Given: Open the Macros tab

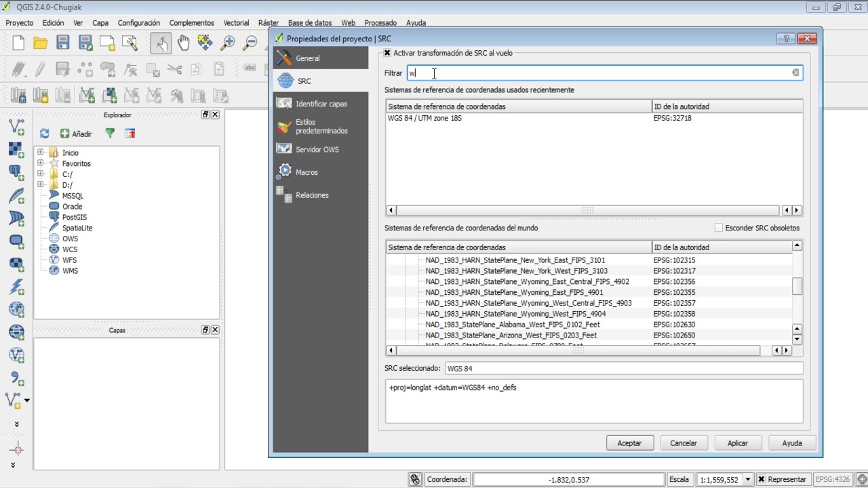Looking at the screenshot, I should pos(321,172).
